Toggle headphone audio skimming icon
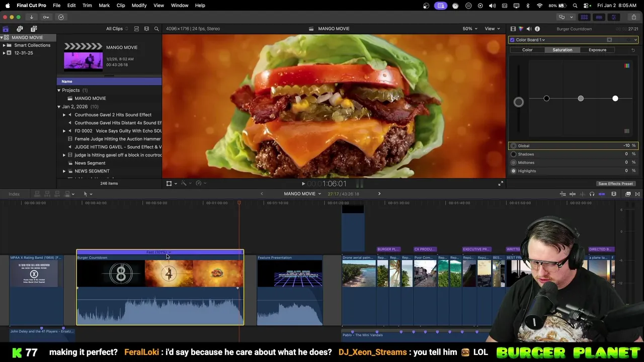Screen dimensions: 644x362 pyautogui.click(x=592, y=194)
